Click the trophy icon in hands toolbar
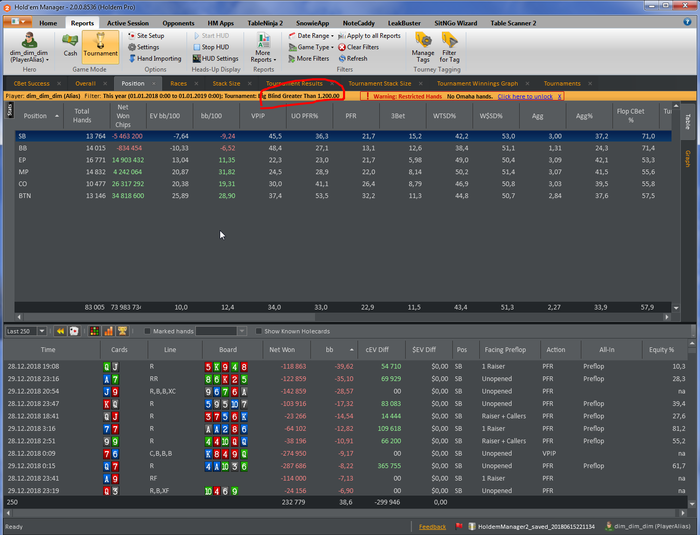The image size is (700, 535). pyautogui.click(x=122, y=331)
